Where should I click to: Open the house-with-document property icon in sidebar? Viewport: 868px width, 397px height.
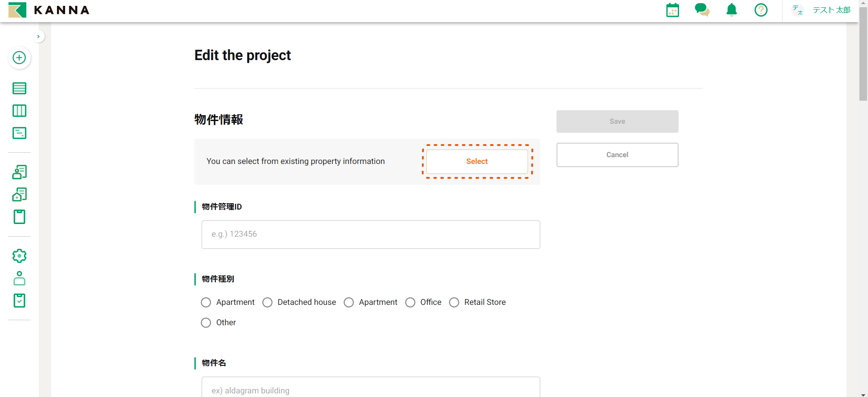pos(19,195)
